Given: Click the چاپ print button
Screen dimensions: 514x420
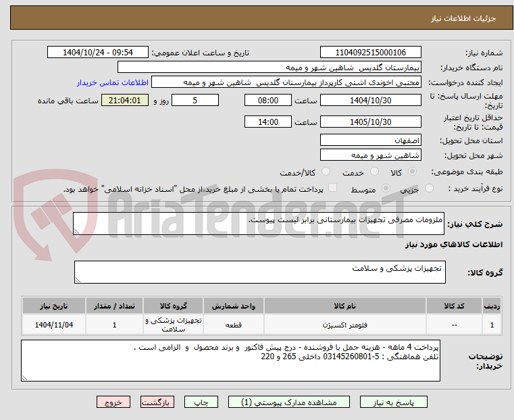Looking at the screenshot, I should (x=201, y=402).
